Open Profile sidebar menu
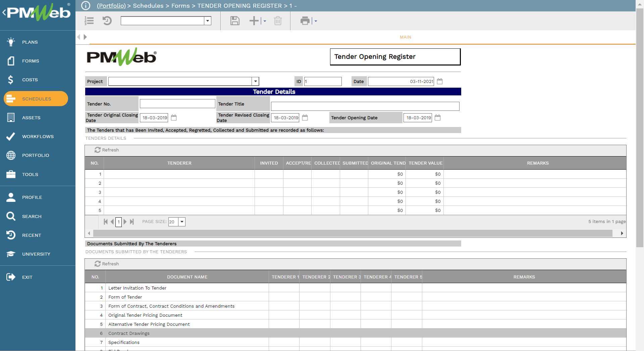The image size is (644, 351). point(32,197)
